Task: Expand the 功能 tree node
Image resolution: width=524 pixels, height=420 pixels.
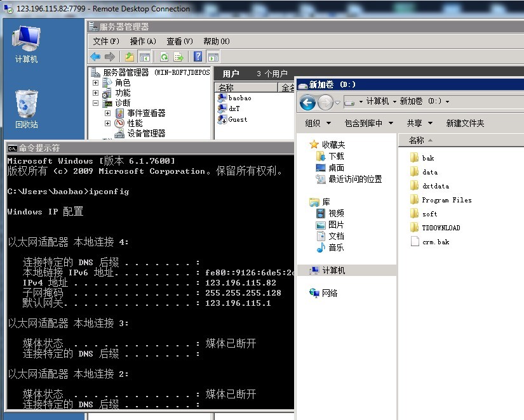Action: 95,93
